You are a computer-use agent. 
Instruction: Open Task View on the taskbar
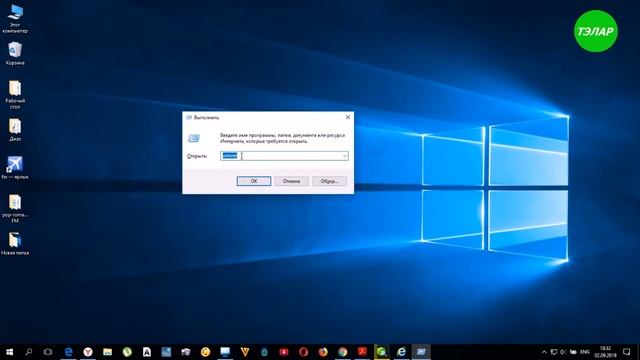pyautogui.click(x=48, y=352)
